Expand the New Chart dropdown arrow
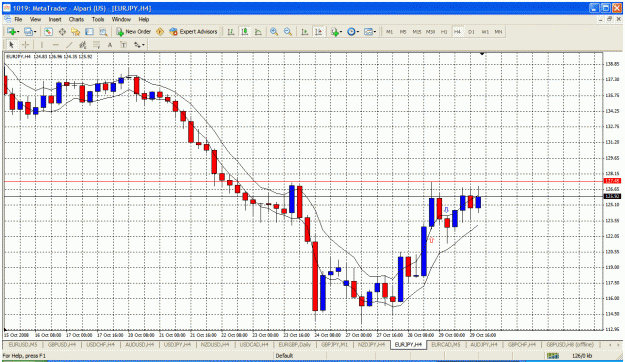 point(18,32)
